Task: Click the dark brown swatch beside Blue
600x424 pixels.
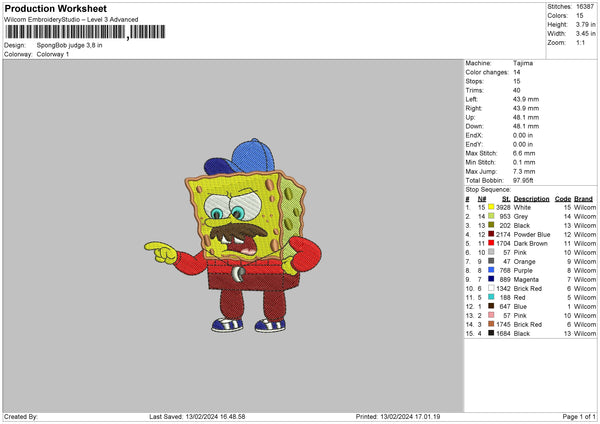Action: (491, 306)
